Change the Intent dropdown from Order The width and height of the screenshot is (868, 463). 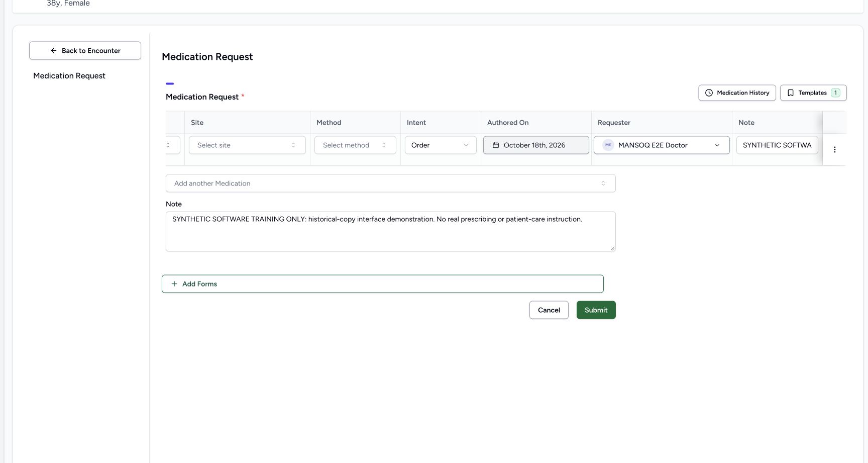pyautogui.click(x=441, y=145)
